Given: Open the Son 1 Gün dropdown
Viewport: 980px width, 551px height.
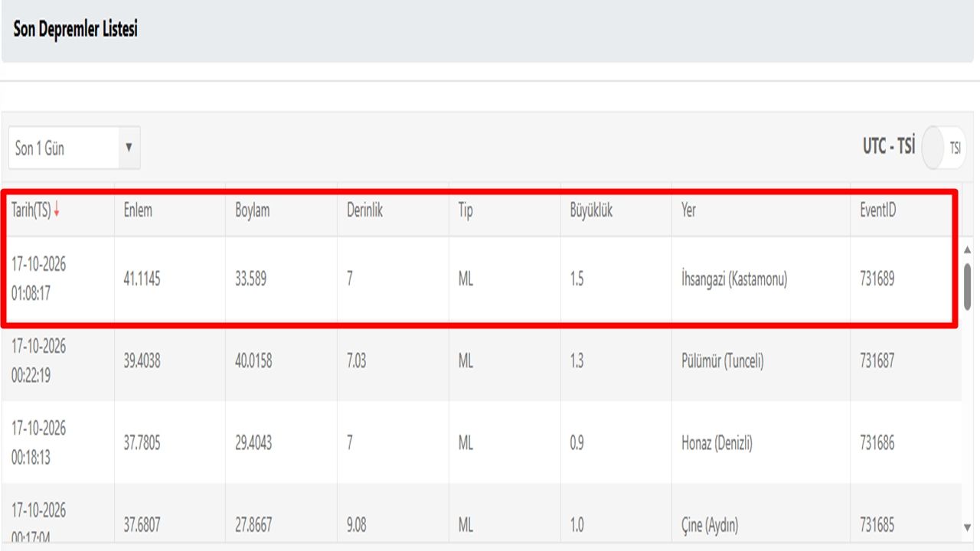Looking at the screenshot, I should 74,148.
